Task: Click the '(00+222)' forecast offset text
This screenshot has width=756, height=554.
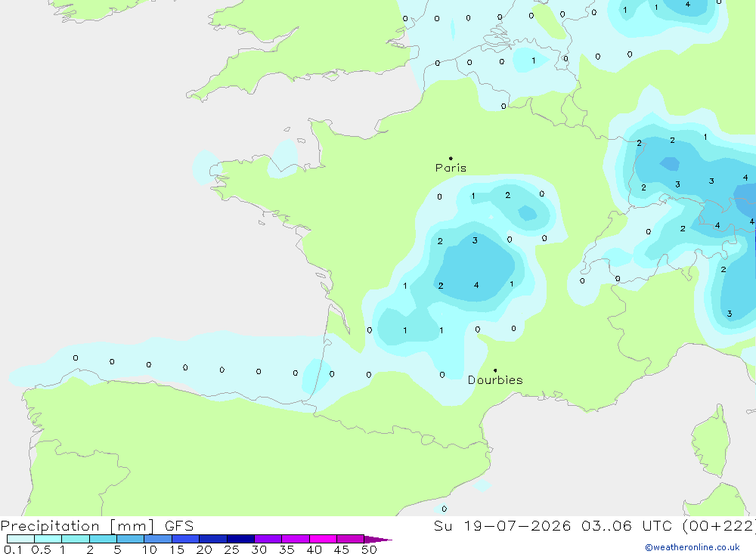Action: (720, 525)
